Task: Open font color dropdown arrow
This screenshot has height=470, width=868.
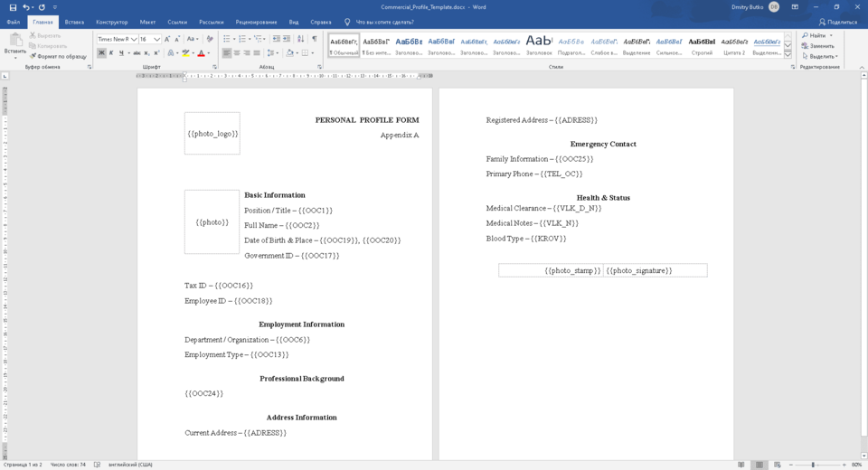Action: 208,53
